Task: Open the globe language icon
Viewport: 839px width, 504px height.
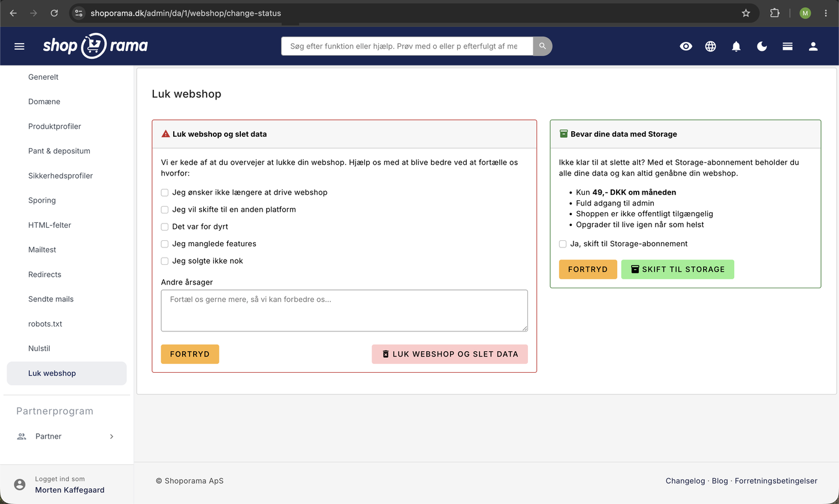Action: coord(711,46)
